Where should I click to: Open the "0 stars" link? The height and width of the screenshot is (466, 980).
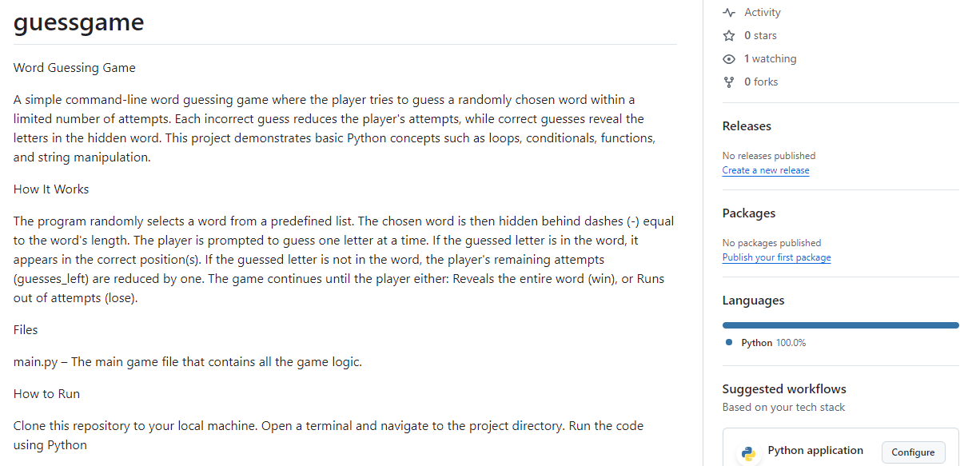[x=760, y=36]
